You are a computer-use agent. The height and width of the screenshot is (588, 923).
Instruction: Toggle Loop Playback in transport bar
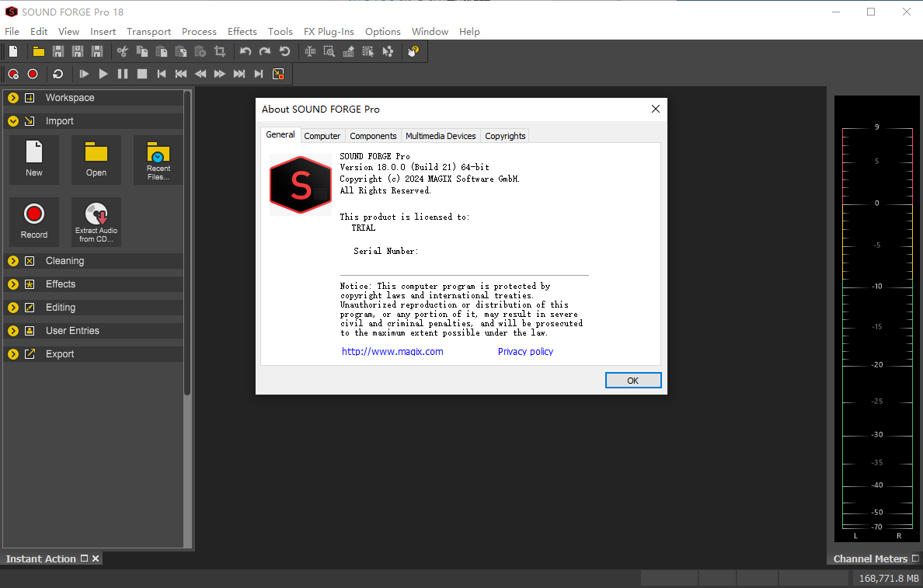point(57,74)
